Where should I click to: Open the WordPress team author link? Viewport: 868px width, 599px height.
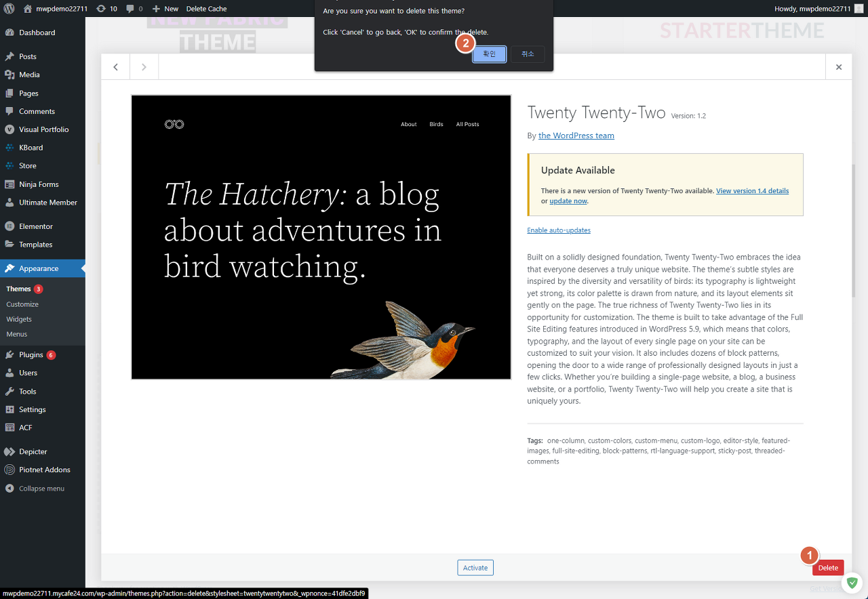(x=576, y=136)
